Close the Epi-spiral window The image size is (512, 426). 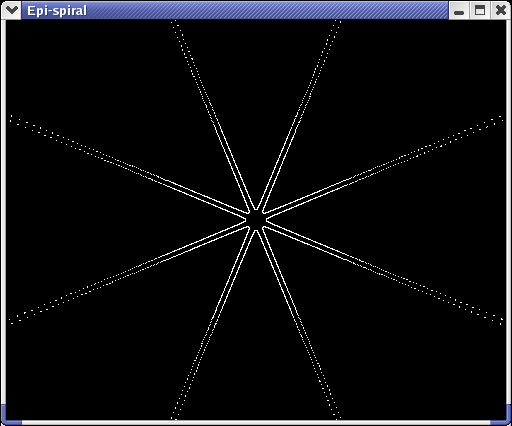click(x=501, y=11)
